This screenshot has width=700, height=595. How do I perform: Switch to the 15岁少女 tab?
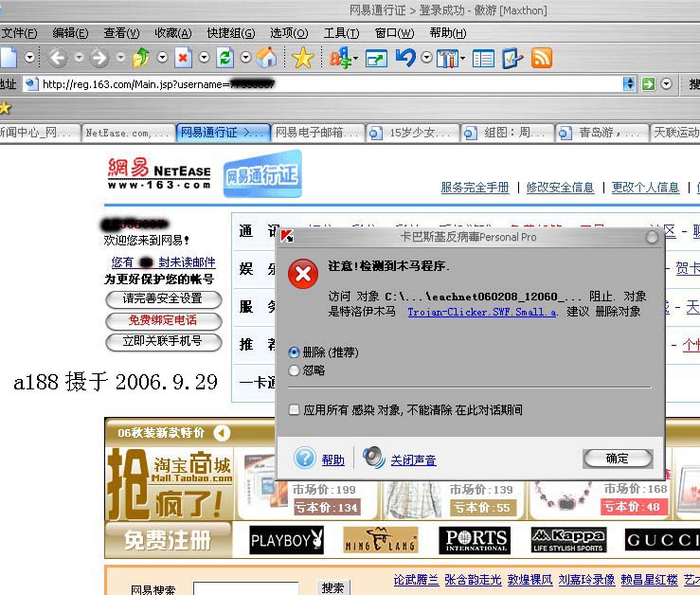tap(412, 133)
